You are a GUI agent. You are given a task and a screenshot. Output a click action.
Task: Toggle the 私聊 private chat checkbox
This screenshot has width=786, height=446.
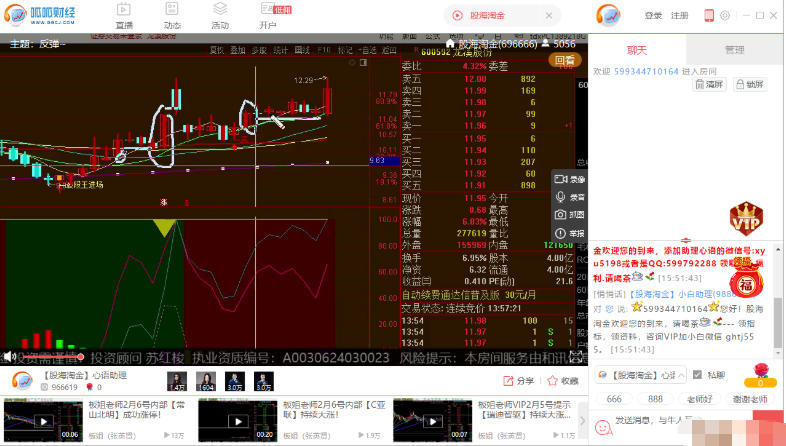pos(697,375)
